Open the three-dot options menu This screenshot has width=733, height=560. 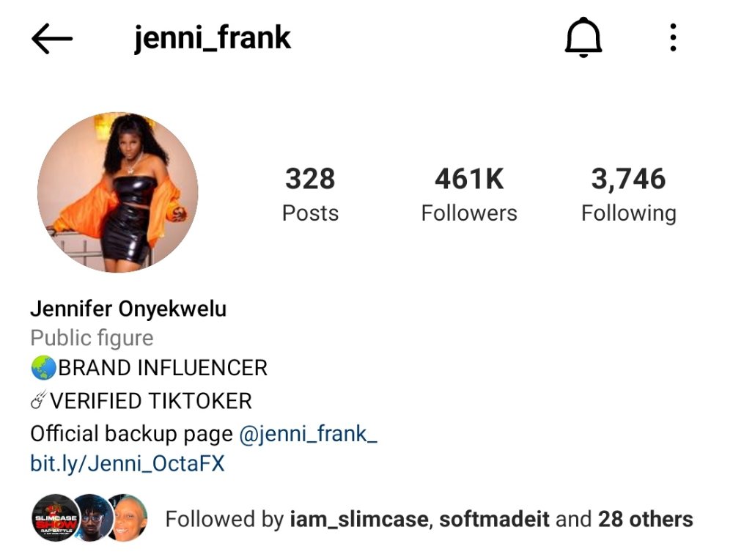pyautogui.click(x=673, y=37)
